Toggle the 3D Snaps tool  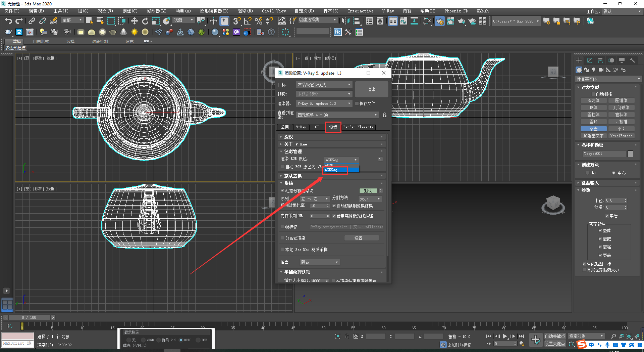click(237, 21)
